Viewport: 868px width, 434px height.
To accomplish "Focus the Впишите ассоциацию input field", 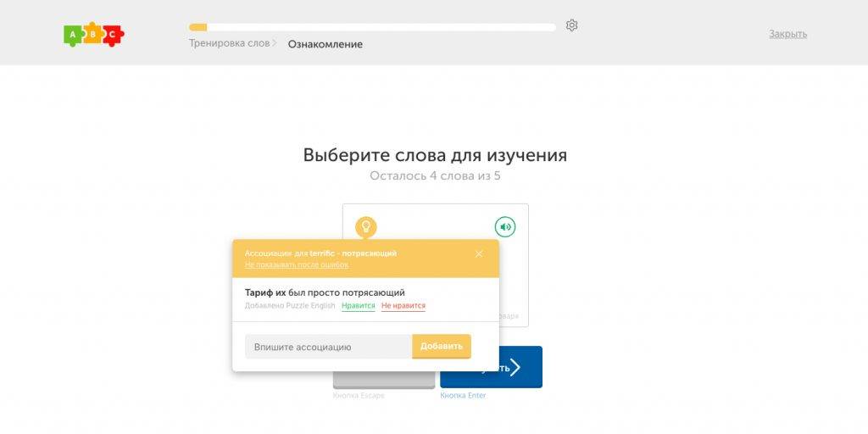I will [328, 347].
